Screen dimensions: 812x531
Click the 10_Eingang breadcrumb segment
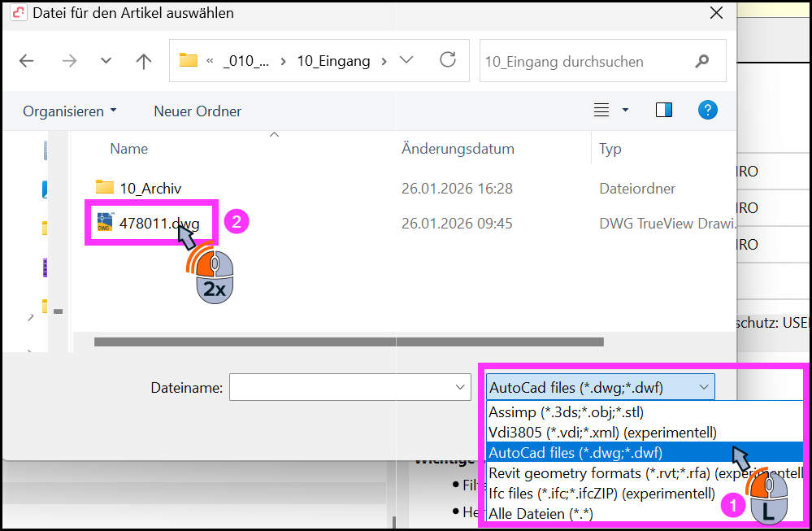click(x=333, y=61)
